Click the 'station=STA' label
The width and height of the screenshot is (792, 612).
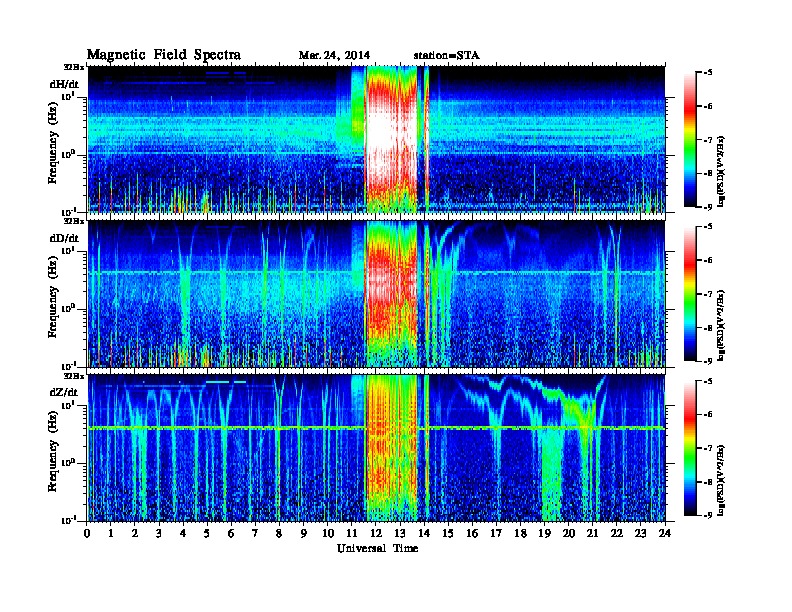[447, 56]
